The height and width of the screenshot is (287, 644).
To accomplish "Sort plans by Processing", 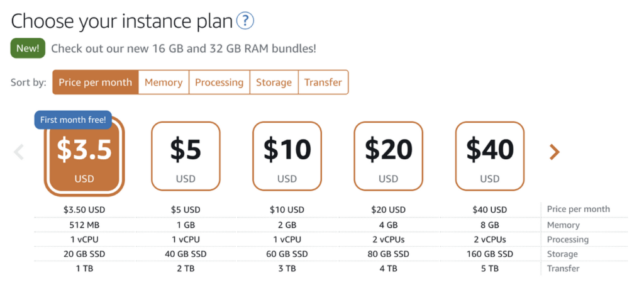I will click(219, 82).
